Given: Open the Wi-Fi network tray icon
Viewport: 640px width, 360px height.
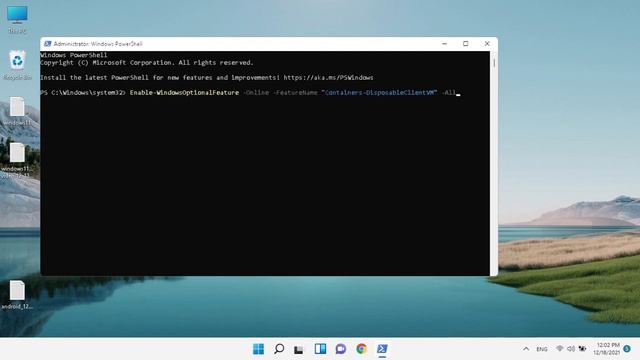Looking at the screenshot, I should (560, 349).
